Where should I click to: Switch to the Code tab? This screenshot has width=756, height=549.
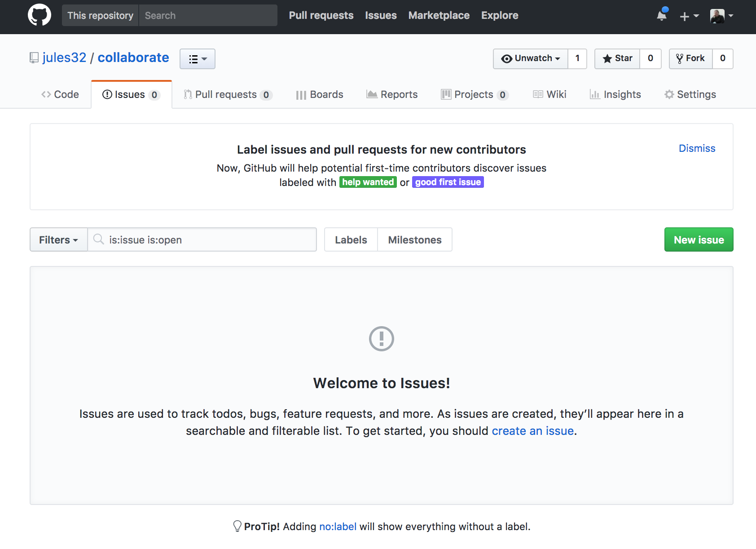[60, 94]
